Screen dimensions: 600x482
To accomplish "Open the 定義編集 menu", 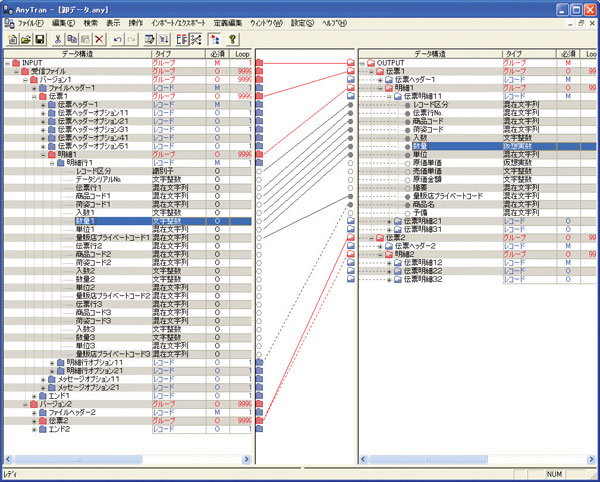I will [x=228, y=23].
